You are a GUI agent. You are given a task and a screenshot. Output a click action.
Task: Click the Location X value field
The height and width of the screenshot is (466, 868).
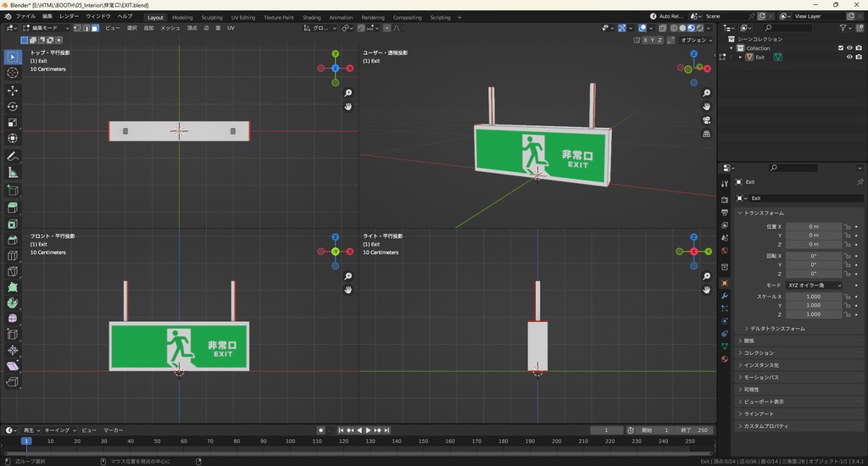point(814,226)
